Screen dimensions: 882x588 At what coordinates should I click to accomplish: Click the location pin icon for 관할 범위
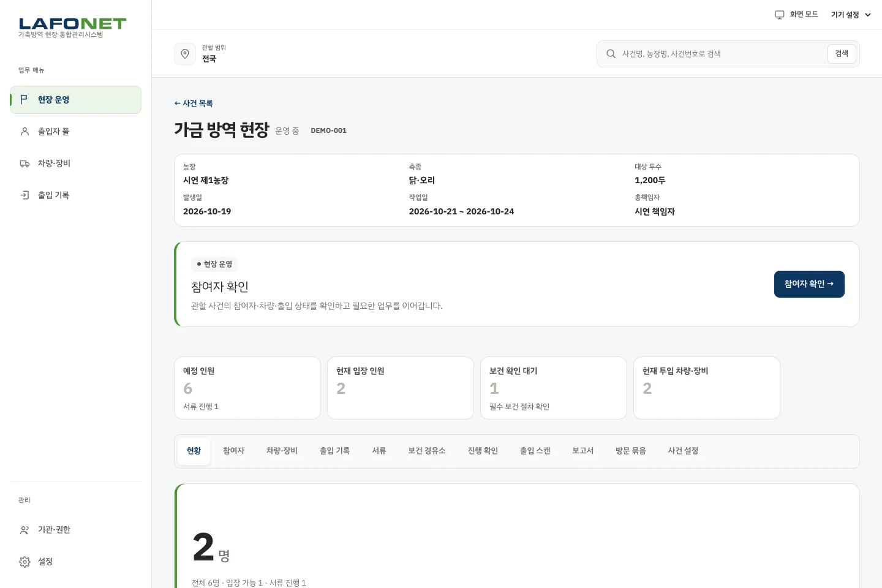(x=185, y=54)
